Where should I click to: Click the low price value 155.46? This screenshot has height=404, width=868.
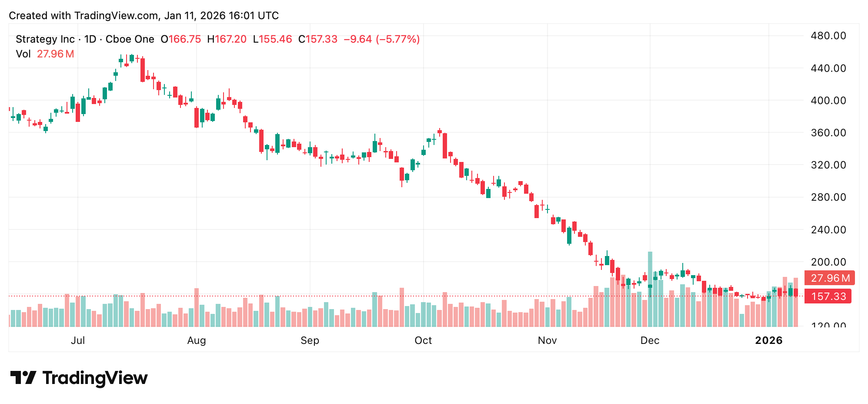pos(275,39)
